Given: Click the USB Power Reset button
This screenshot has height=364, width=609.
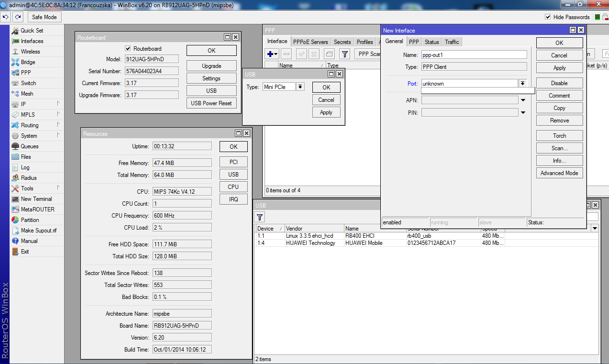Looking at the screenshot, I should point(211,103).
